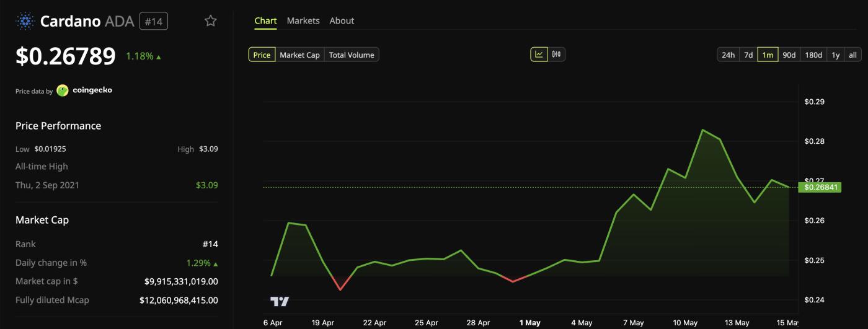
Task: Click the 6 Apr x-axis date label
Action: [273, 323]
